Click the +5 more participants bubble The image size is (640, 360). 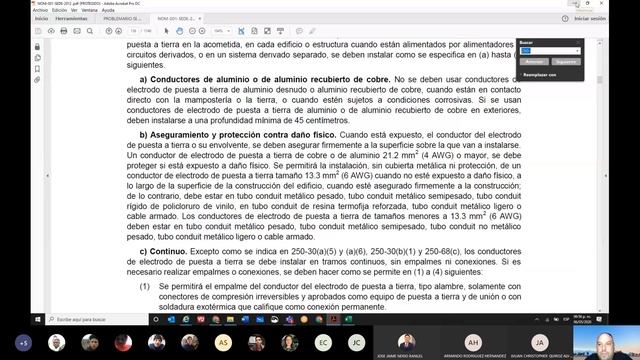(23, 343)
